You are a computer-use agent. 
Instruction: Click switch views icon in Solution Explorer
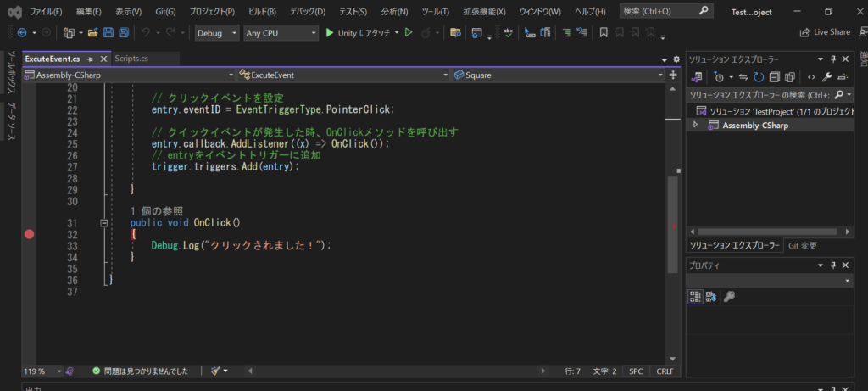pyautogui.click(x=698, y=77)
